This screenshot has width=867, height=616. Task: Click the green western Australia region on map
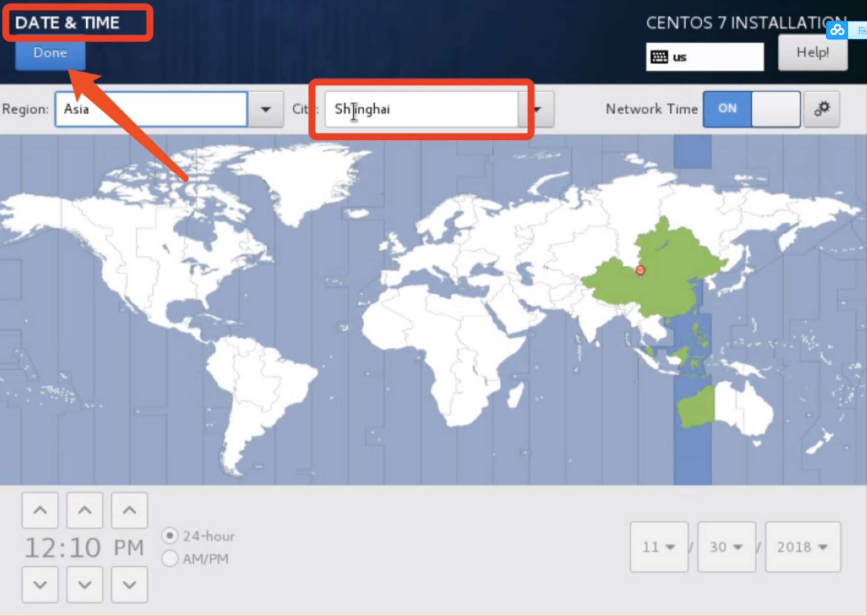(696, 408)
